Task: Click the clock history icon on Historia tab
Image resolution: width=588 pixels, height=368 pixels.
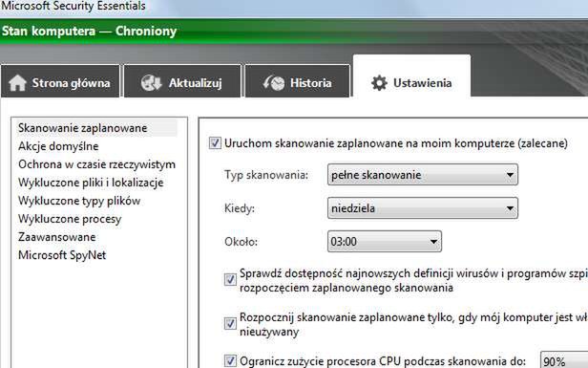Action: coord(274,82)
